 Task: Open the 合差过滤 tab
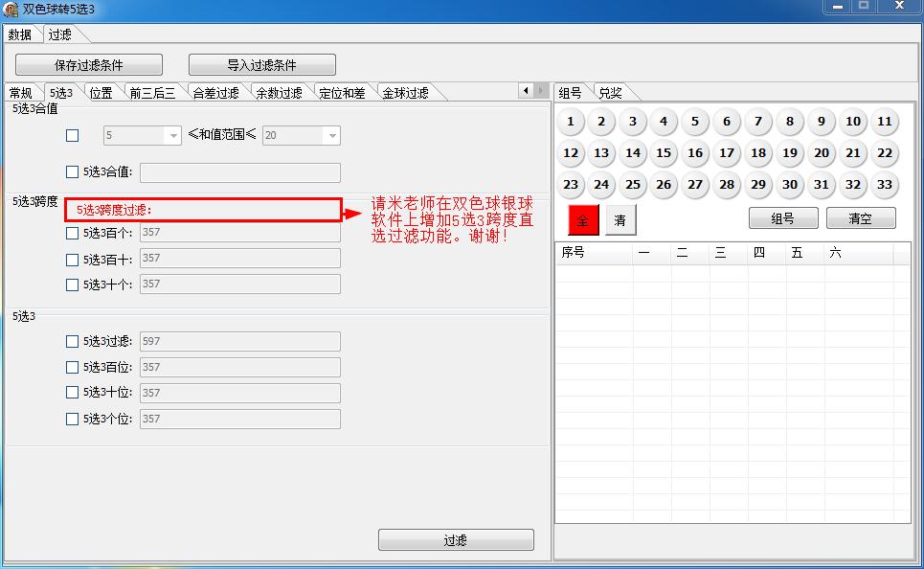pyautogui.click(x=216, y=93)
